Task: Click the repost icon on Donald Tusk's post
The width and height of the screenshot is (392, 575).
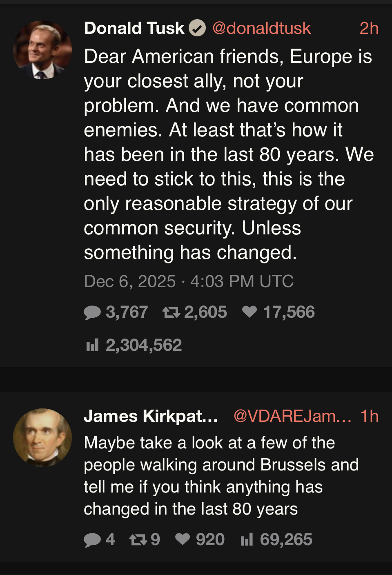Action: click(171, 312)
